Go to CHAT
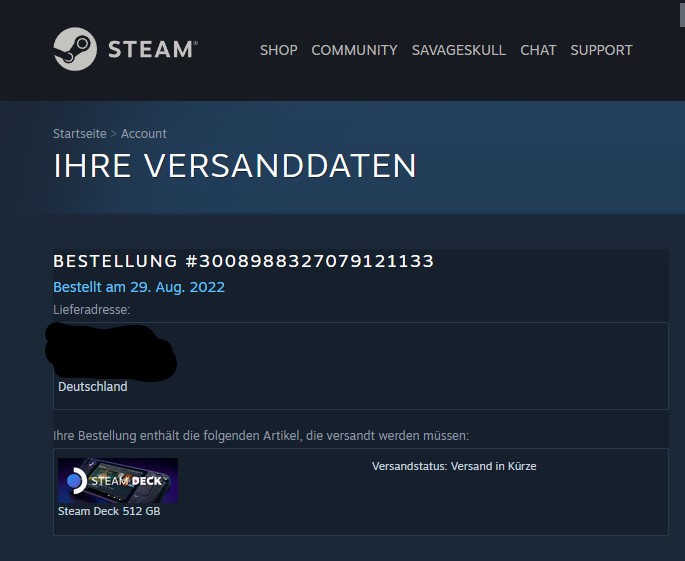685x561 pixels. coord(538,50)
